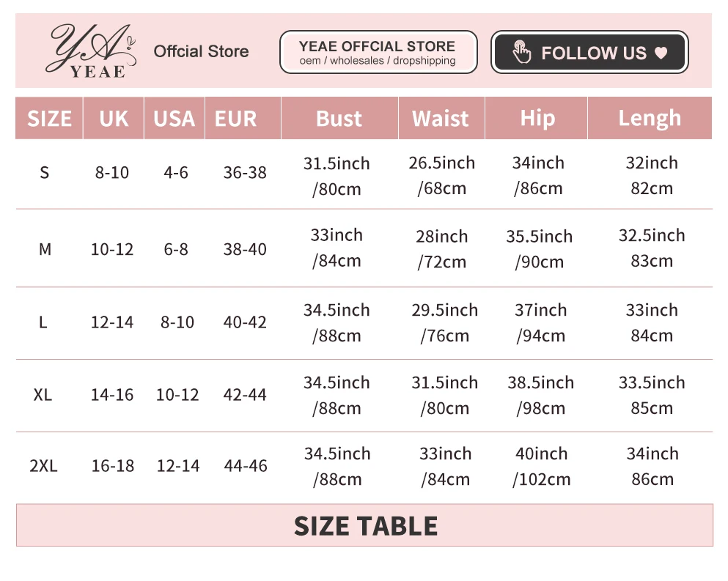Viewport: 728px width, 581px height.
Task: Select the Waist column header
Action: click(x=441, y=119)
